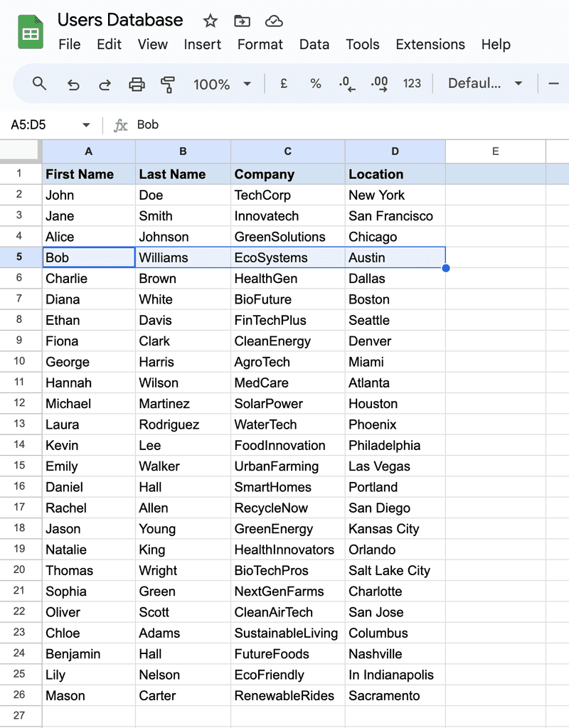Click the undo arrow
This screenshot has width=569, height=728.
73,85
